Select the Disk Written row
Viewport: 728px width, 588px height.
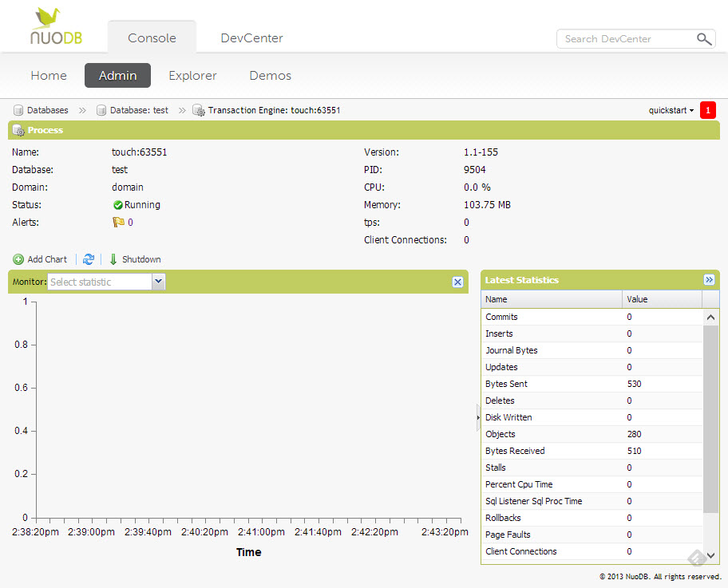tap(592, 417)
